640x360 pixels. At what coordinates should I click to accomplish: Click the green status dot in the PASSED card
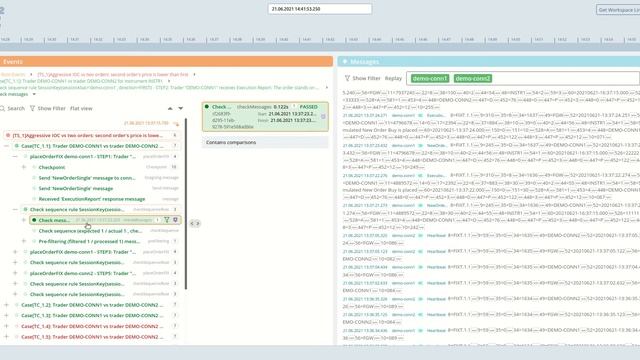point(207,107)
